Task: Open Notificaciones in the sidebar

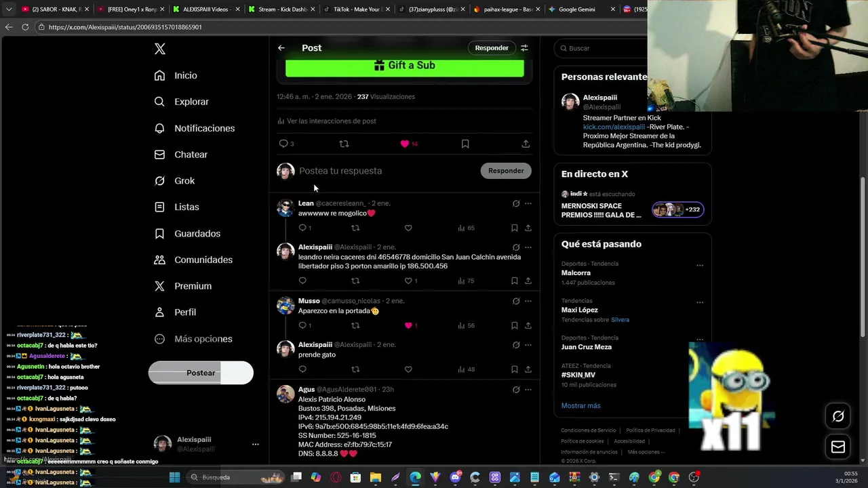Action: pos(194,128)
